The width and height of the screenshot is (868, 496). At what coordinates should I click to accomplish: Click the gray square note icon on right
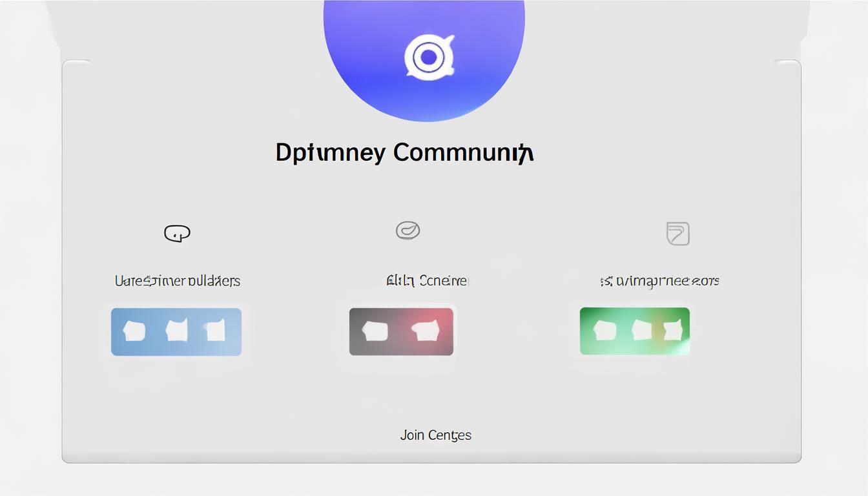coord(677,233)
